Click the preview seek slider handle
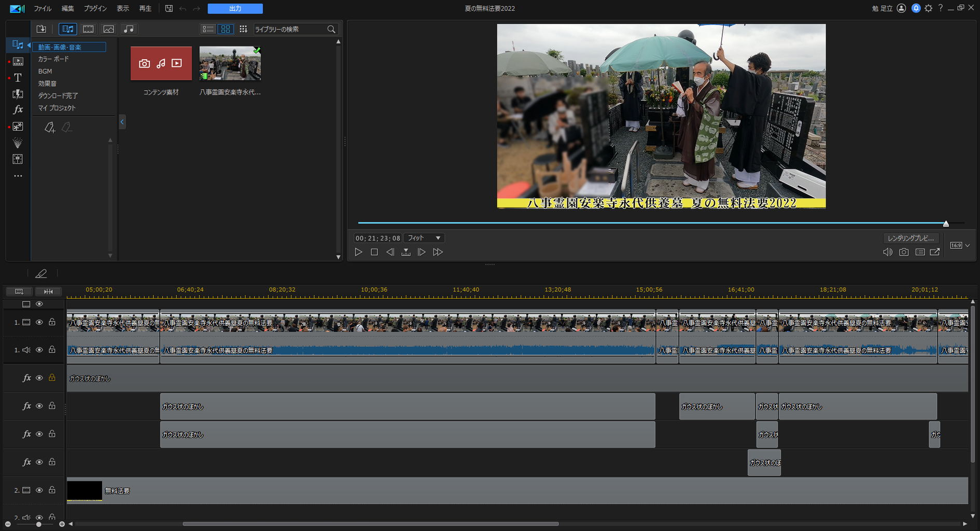Image resolution: width=980 pixels, height=531 pixels. point(946,223)
